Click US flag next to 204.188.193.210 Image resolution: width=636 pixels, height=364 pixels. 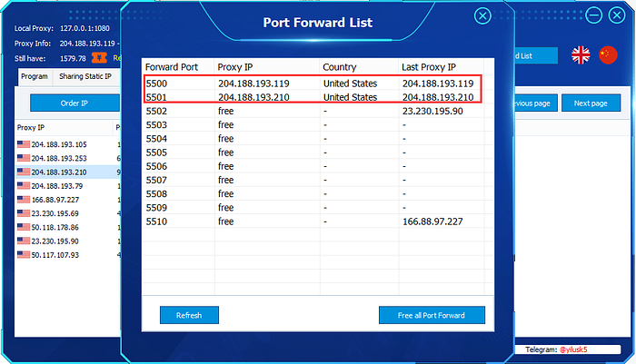[24, 172]
